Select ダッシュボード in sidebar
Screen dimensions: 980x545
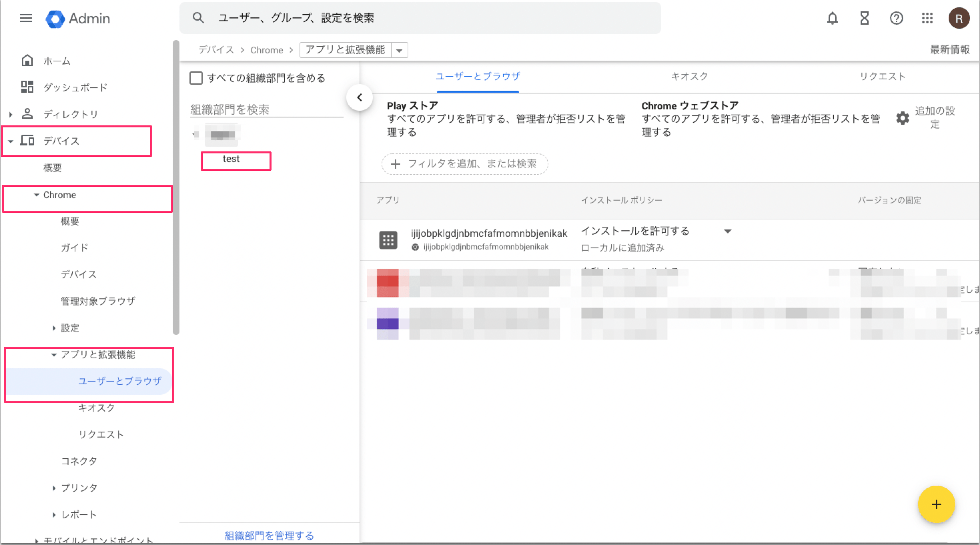[75, 87]
